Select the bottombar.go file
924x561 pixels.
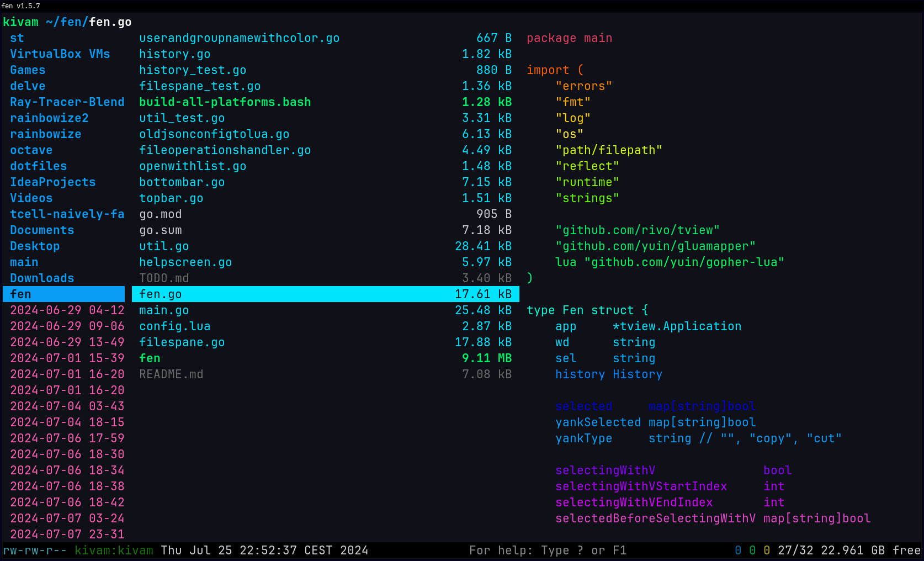pos(326,182)
